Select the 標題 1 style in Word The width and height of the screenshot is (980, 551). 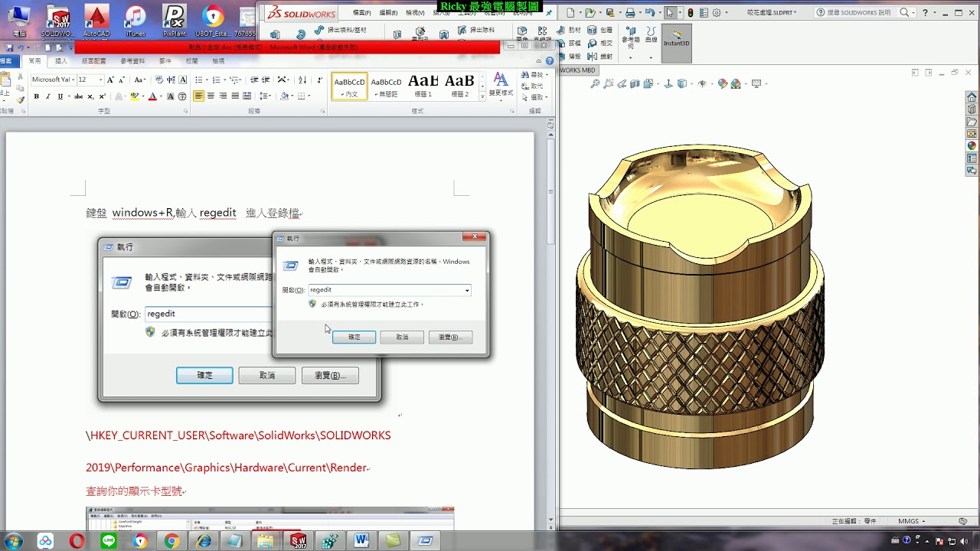click(x=423, y=85)
